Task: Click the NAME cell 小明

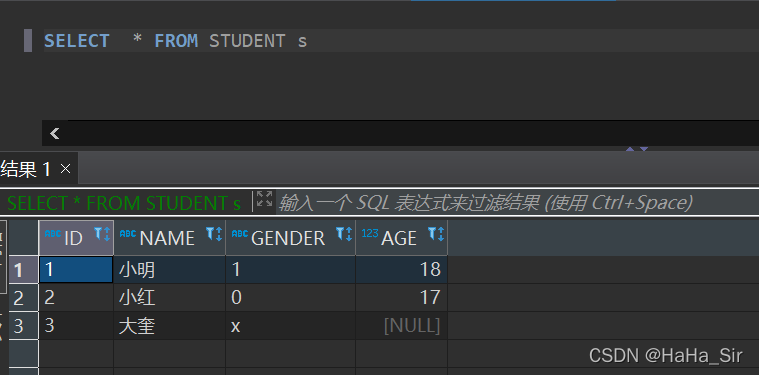Action: 169,270
